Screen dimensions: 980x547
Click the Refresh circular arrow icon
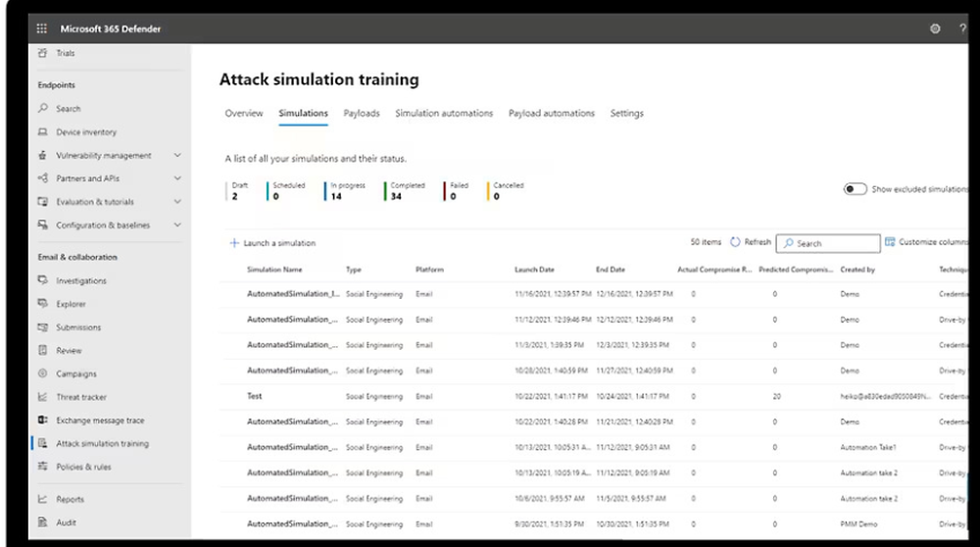coord(735,242)
